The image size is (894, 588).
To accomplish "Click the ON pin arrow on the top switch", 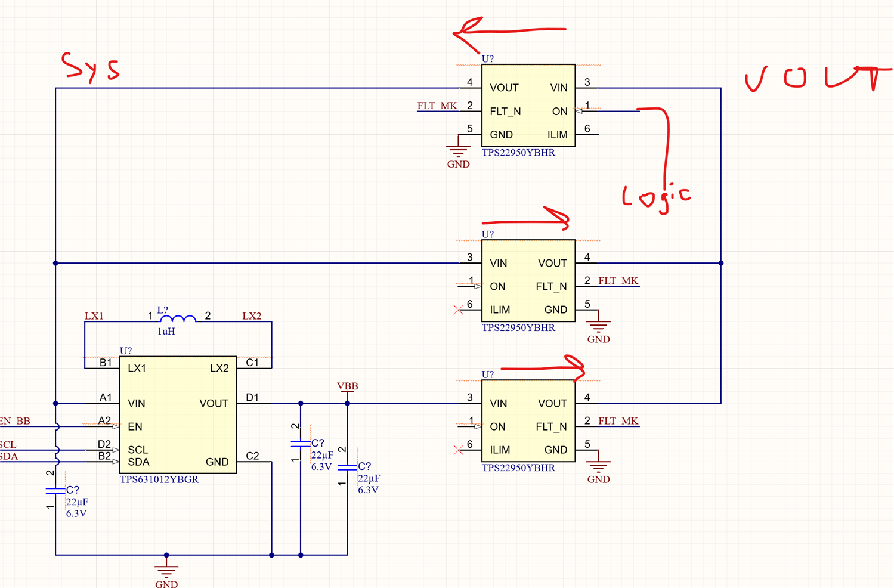I will click(x=579, y=112).
